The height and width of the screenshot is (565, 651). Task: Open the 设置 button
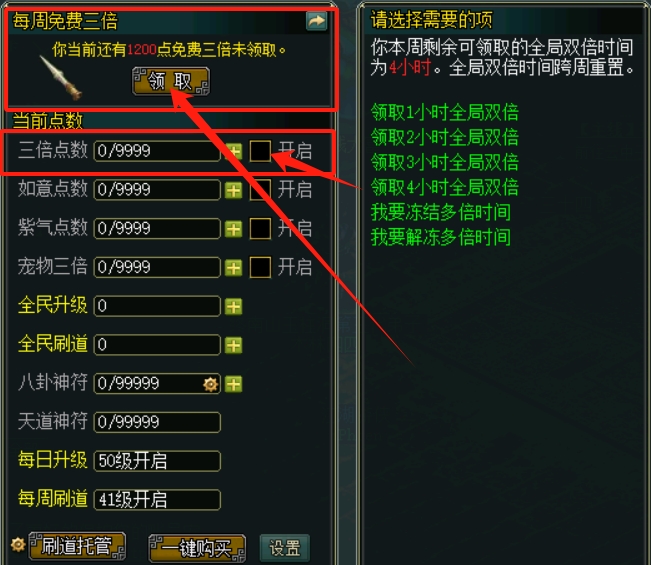coord(285,548)
